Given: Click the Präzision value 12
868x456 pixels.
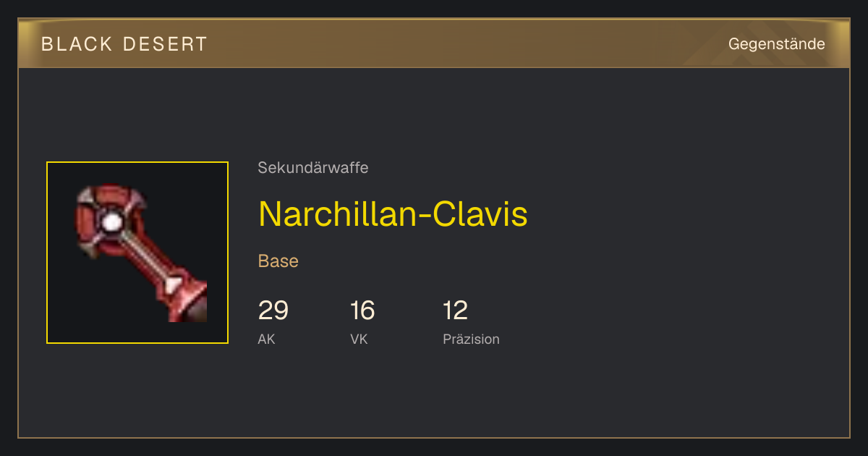Looking at the screenshot, I should pos(456,311).
